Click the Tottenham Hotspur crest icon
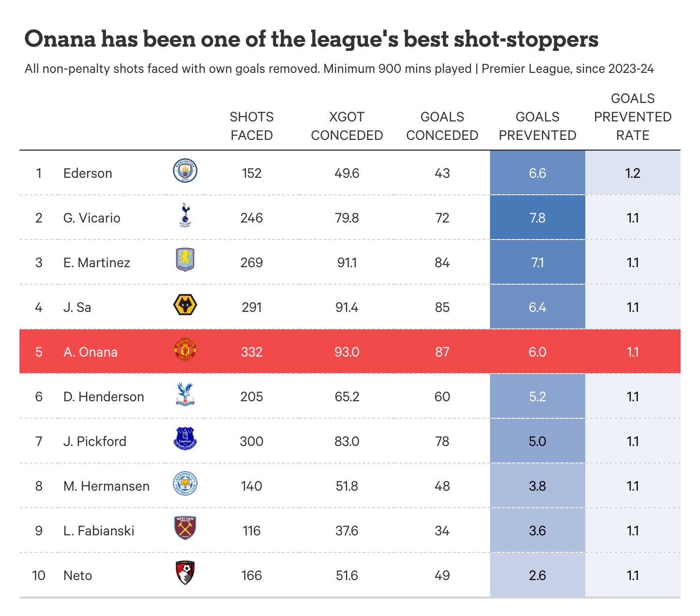This screenshot has width=700, height=616. pyautogui.click(x=185, y=216)
